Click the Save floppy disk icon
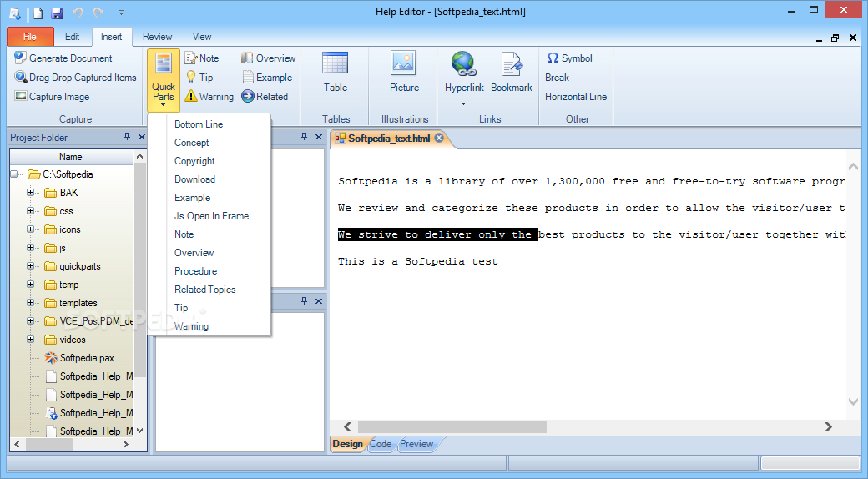Image resolution: width=868 pixels, height=479 pixels. coord(57,13)
